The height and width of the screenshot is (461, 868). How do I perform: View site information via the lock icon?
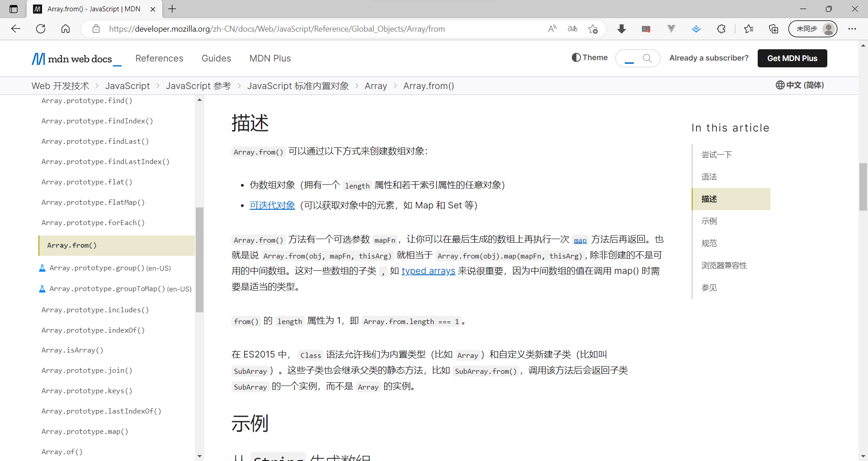pos(95,28)
